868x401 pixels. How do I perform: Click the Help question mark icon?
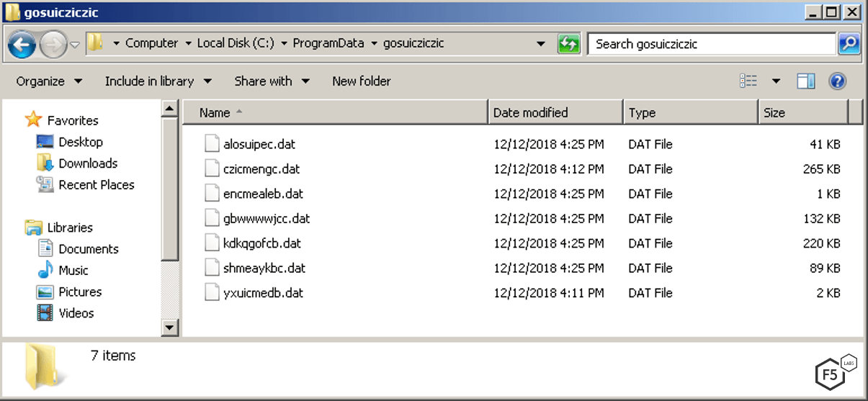[837, 81]
